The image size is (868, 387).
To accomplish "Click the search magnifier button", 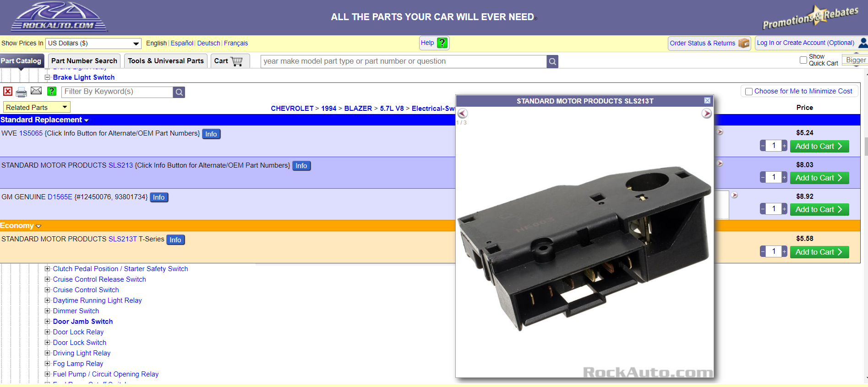I will click(x=553, y=61).
